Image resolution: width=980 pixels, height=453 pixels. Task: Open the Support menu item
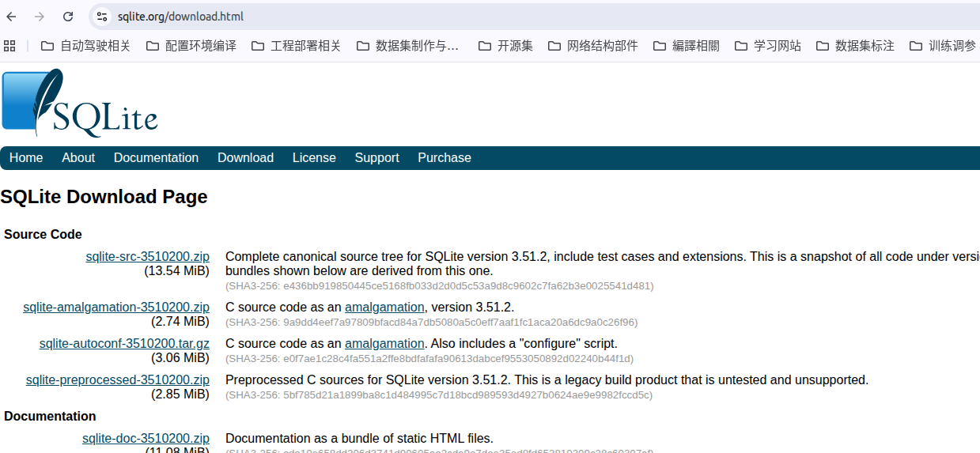point(376,158)
